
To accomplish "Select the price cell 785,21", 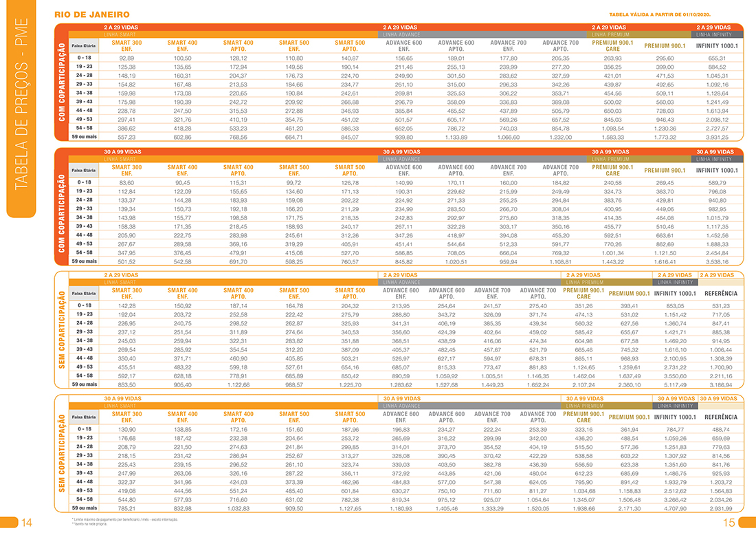I will point(126,508).
